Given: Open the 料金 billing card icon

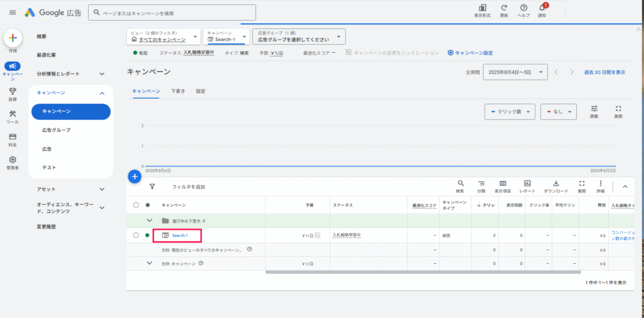Looking at the screenshot, I should (13, 136).
